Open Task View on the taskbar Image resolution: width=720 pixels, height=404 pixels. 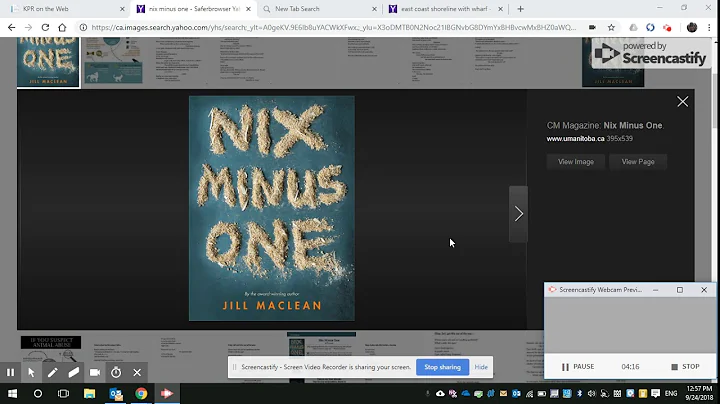pos(63,393)
